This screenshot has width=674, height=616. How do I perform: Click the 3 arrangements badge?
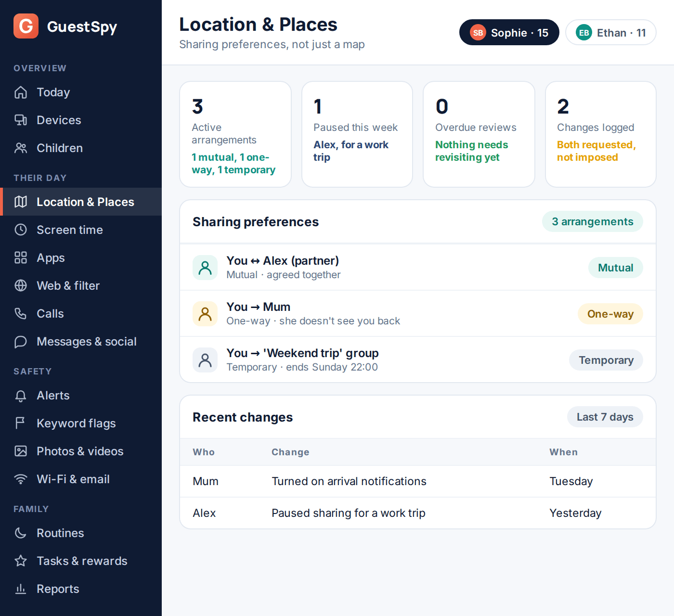(593, 221)
